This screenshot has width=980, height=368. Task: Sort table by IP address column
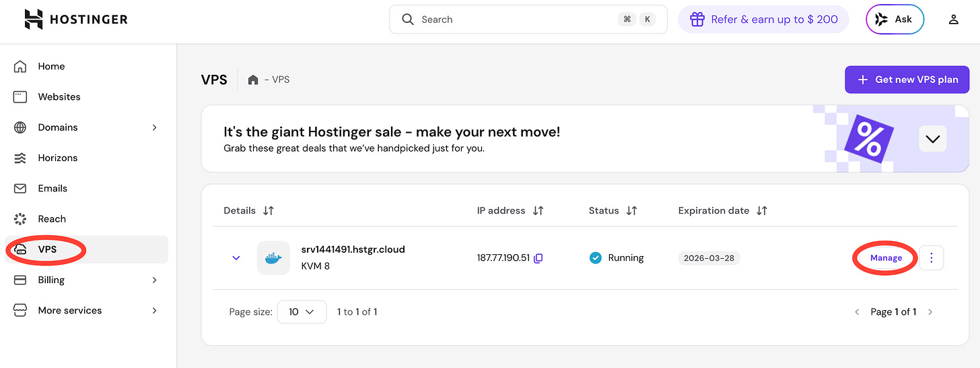pyautogui.click(x=538, y=210)
